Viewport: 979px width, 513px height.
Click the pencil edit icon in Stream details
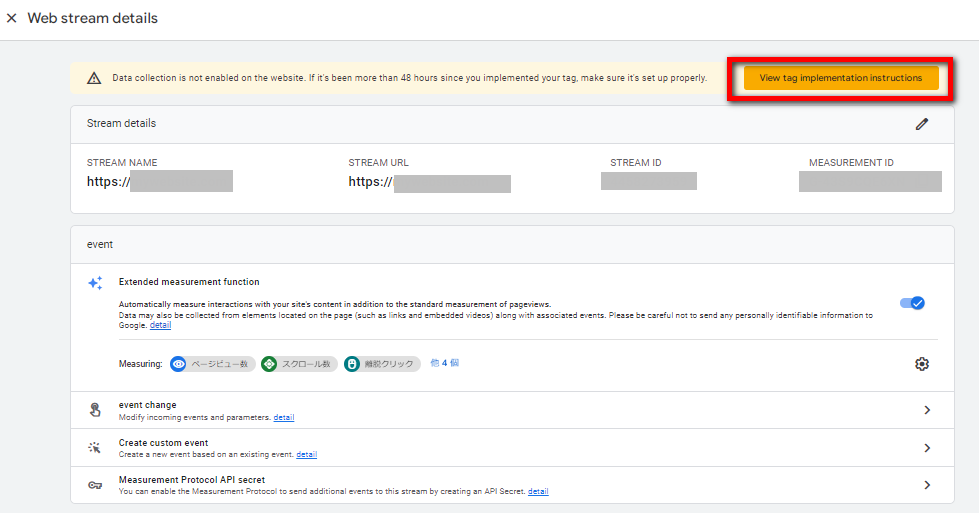[921, 124]
